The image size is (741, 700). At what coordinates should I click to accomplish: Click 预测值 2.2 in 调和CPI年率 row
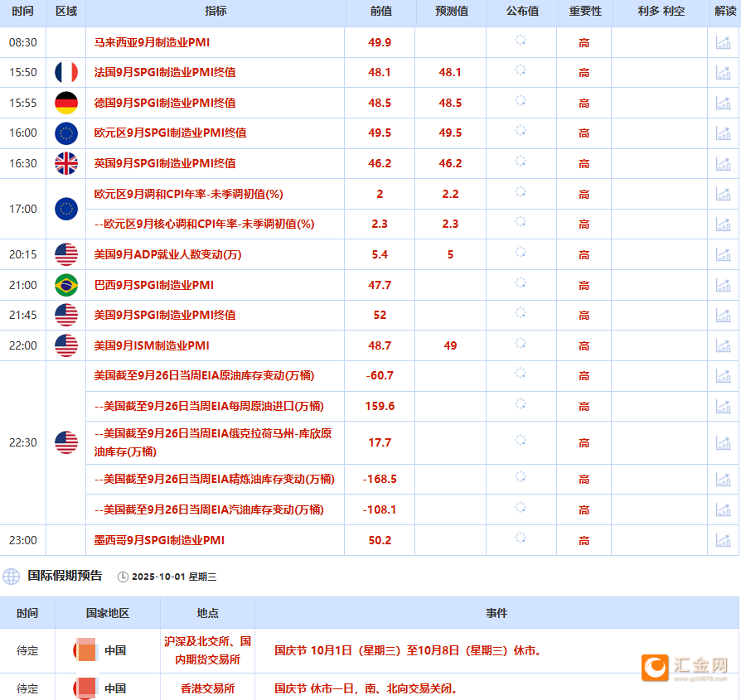(x=450, y=194)
